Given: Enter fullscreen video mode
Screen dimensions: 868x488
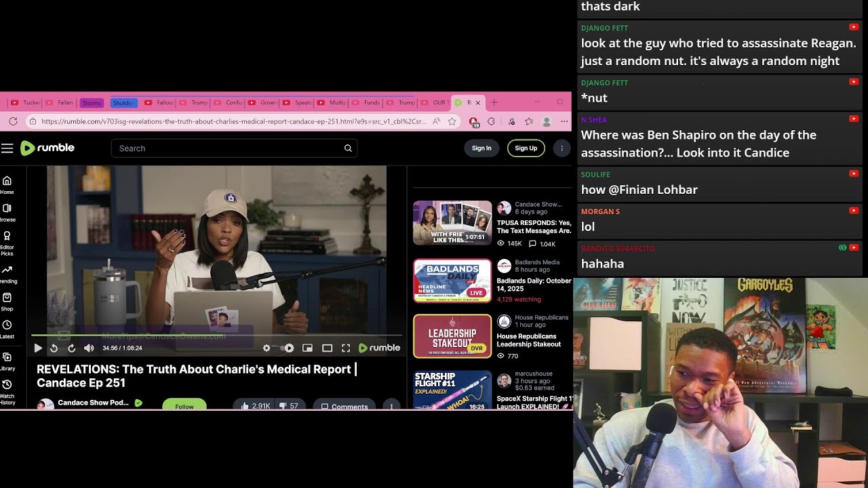Looking at the screenshot, I should click(346, 348).
